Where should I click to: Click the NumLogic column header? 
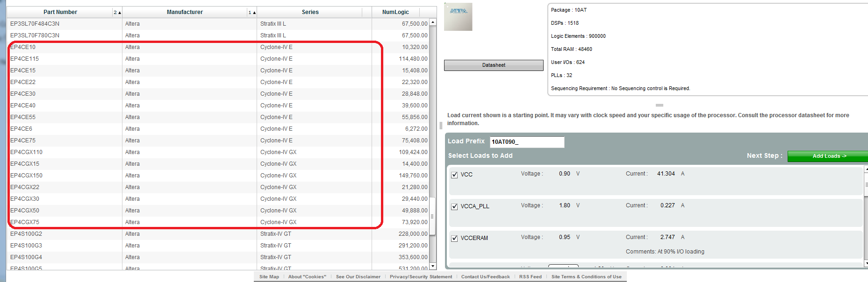coord(395,12)
